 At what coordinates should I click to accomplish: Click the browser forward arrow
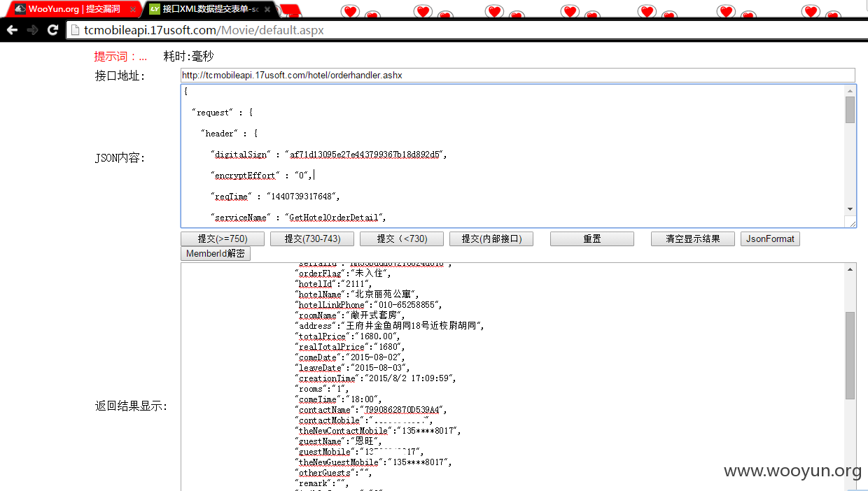pos(32,30)
